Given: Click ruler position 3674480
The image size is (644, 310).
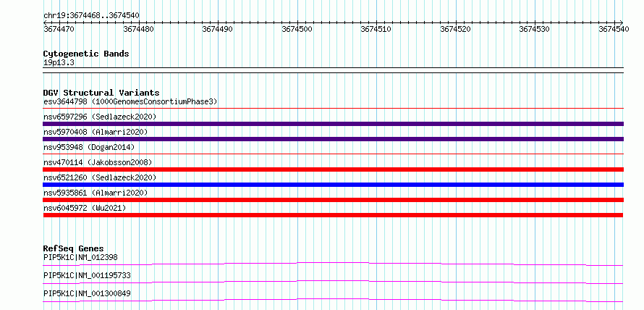Looking at the screenshot, I should click(x=138, y=29).
